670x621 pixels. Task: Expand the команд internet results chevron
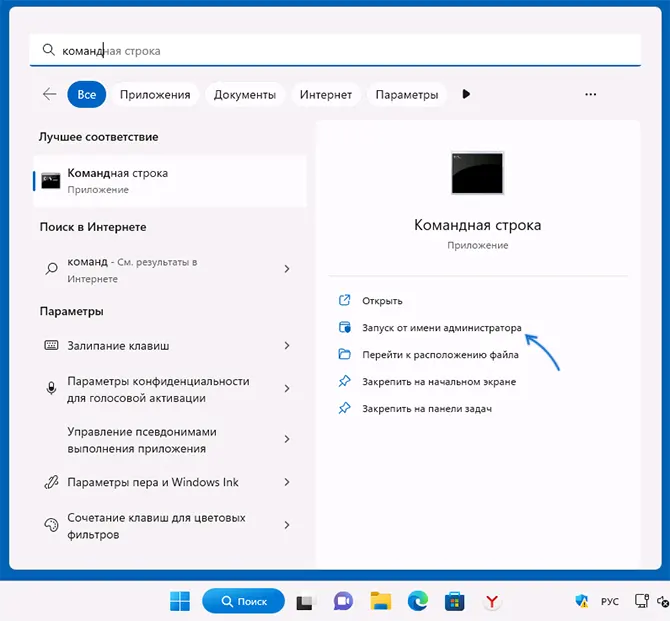pyautogui.click(x=287, y=269)
